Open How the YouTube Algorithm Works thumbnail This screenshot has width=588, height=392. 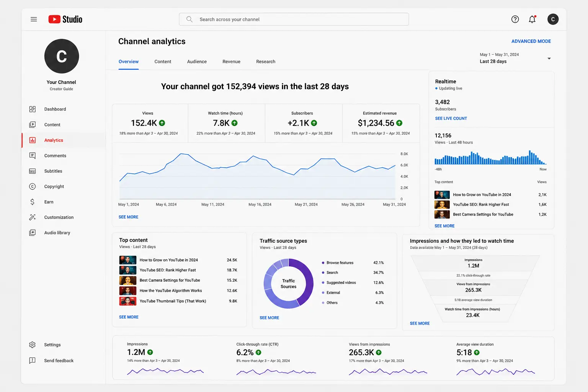click(128, 291)
